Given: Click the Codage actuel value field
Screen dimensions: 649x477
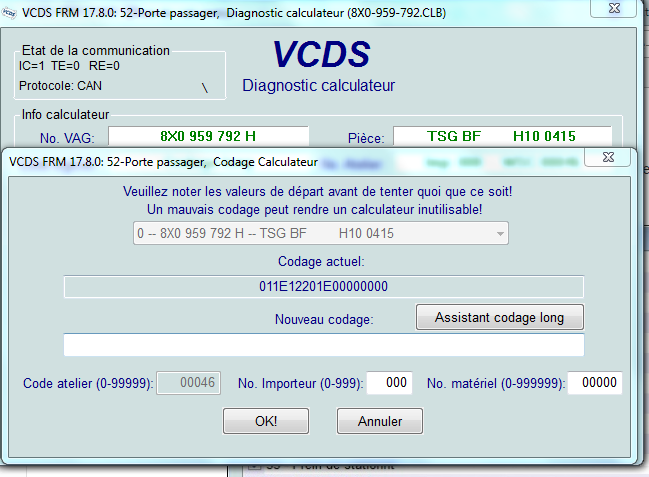Looking at the screenshot, I should (323, 287).
